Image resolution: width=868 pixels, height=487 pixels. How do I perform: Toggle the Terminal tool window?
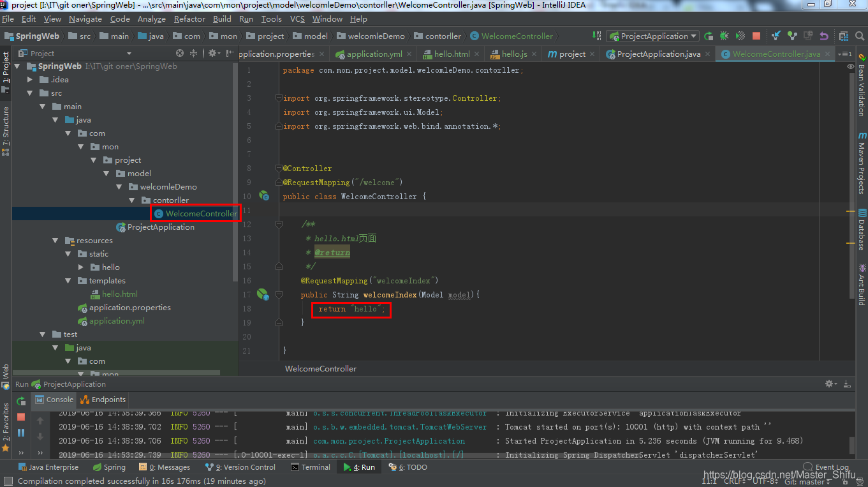311,467
